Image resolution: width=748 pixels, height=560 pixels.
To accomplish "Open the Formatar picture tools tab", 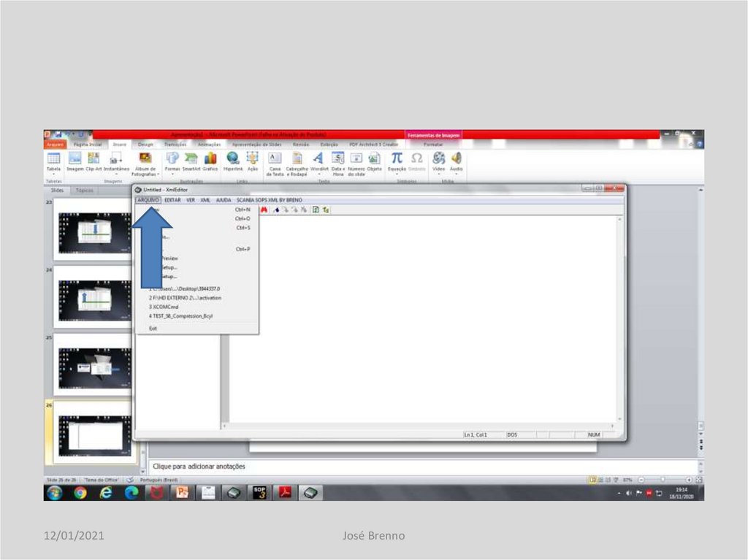I will [433, 144].
